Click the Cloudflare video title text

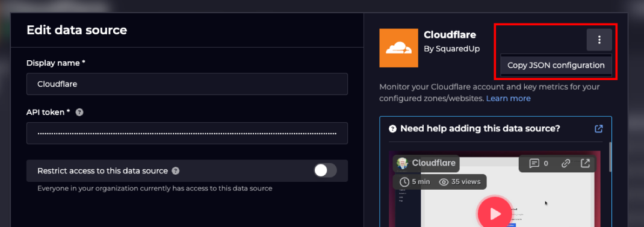click(x=434, y=163)
